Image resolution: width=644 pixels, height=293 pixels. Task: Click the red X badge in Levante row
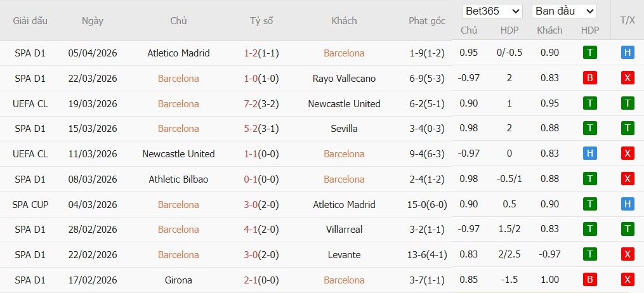pos(628,255)
